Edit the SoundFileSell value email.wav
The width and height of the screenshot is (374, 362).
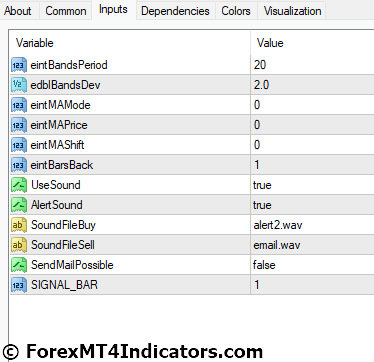coord(312,245)
